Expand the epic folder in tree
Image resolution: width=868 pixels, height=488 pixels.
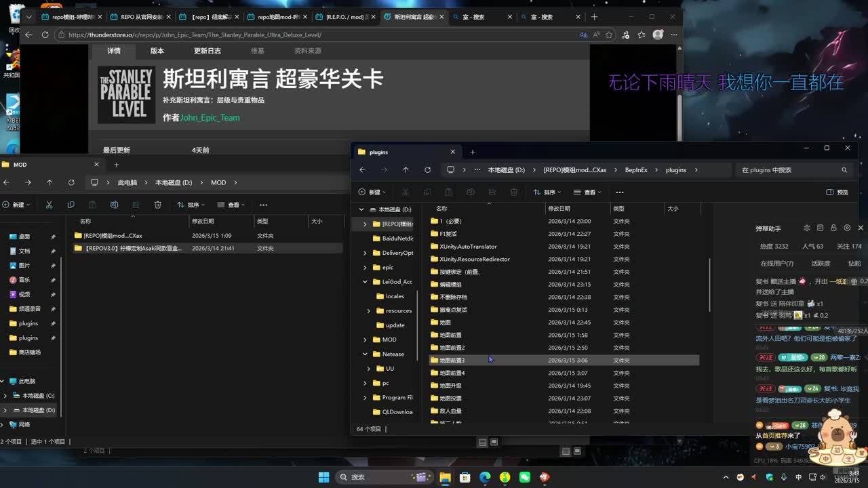point(365,268)
